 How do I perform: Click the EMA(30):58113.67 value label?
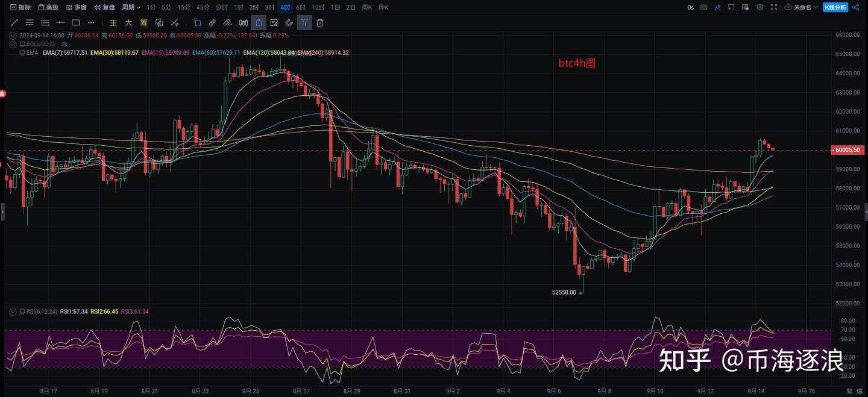click(115, 53)
